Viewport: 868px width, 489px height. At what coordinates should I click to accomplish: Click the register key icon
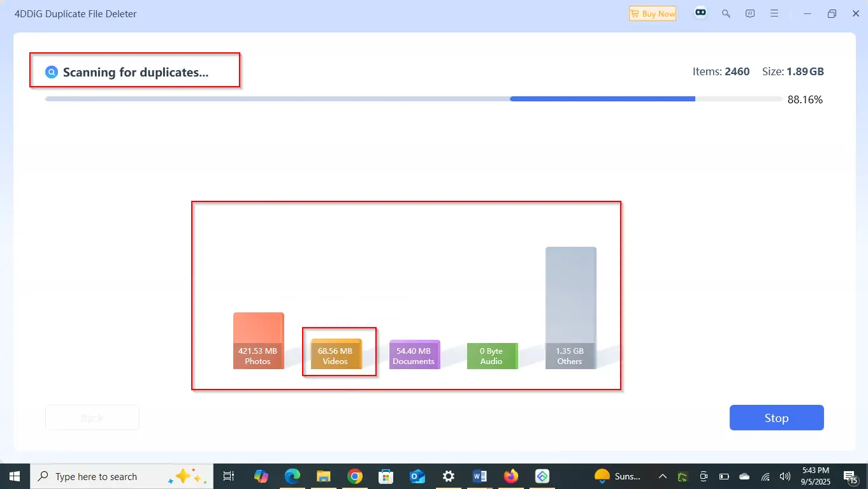click(x=726, y=13)
